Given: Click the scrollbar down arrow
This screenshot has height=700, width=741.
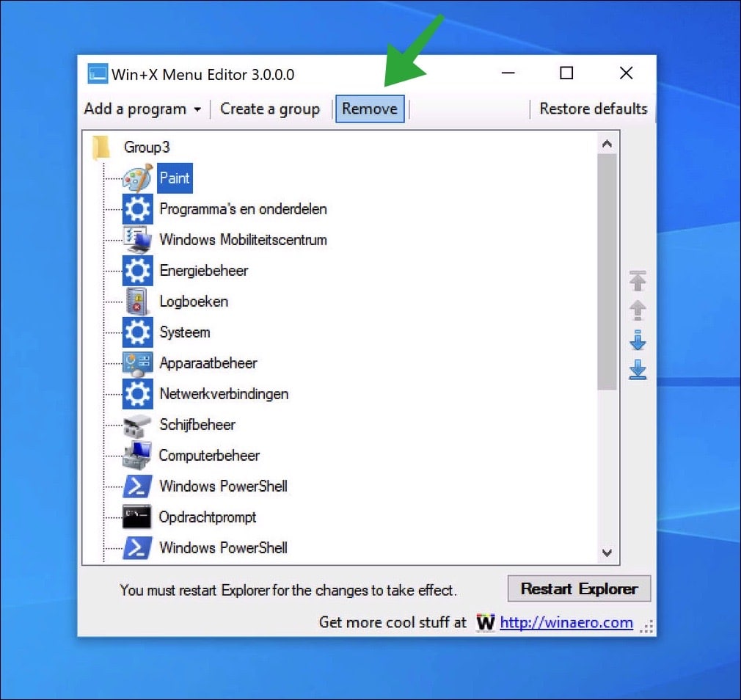Looking at the screenshot, I should [607, 554].
